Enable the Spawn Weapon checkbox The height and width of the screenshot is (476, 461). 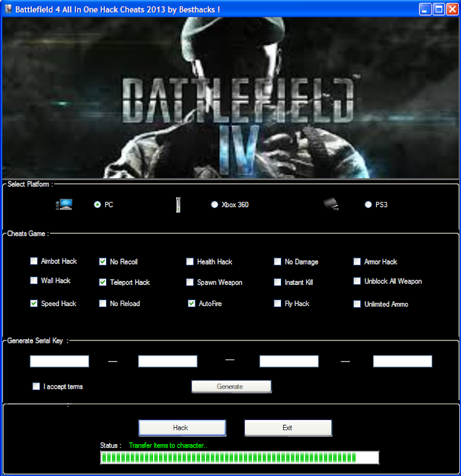click(190, 283)
